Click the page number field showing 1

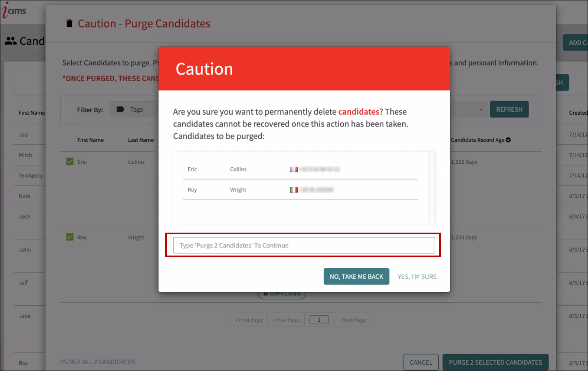point(319,320)
